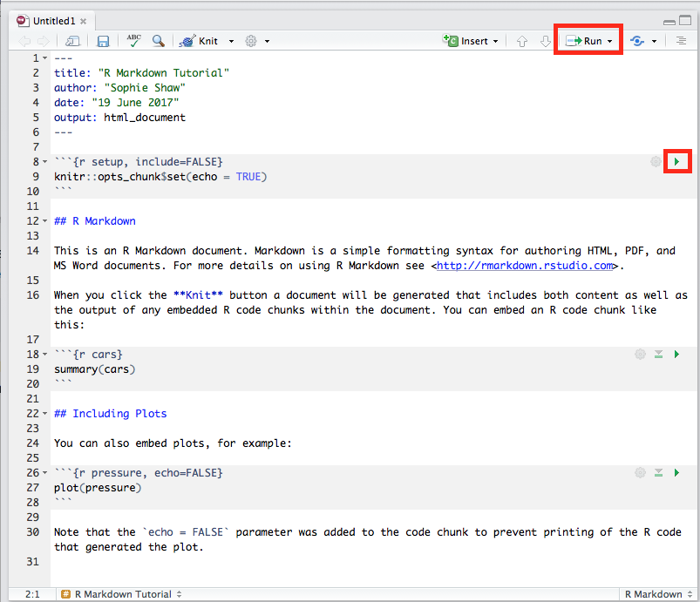Screen dimensions: 700x602
Task: Click the knitr::opts_chunk$set line
Action: pyautogui.click(x=160, y=177)
